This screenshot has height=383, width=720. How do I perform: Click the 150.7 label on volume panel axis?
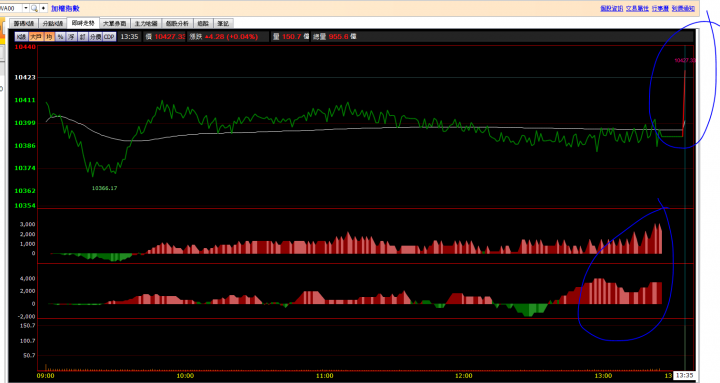click(x=28, y=326)
